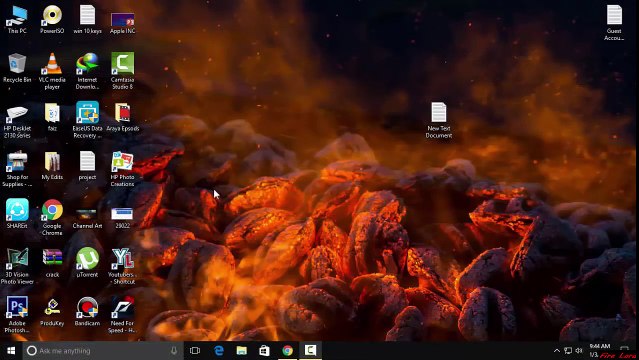Switch to Camtasia on the taskbar

310,351
